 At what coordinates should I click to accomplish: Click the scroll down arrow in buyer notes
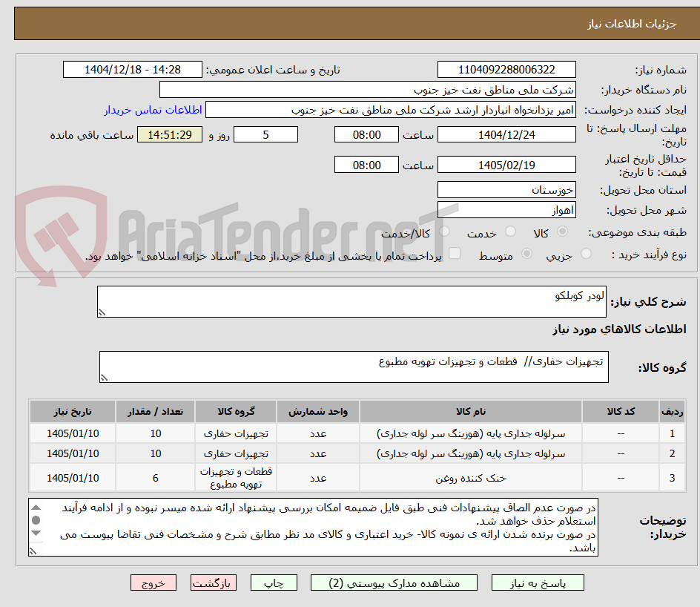click(36, 533)
